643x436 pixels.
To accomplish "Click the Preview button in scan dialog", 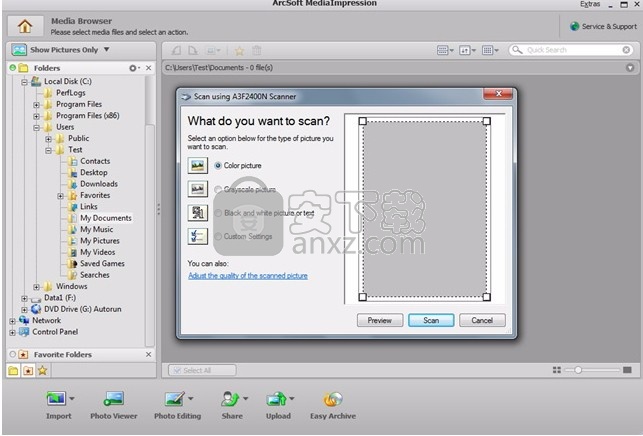I will [380, 320].
